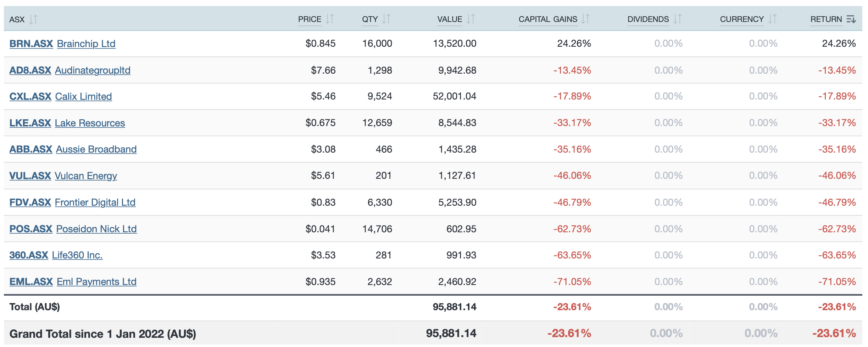Click the VUL.ASX ticker link

click(x=30, y=176)
